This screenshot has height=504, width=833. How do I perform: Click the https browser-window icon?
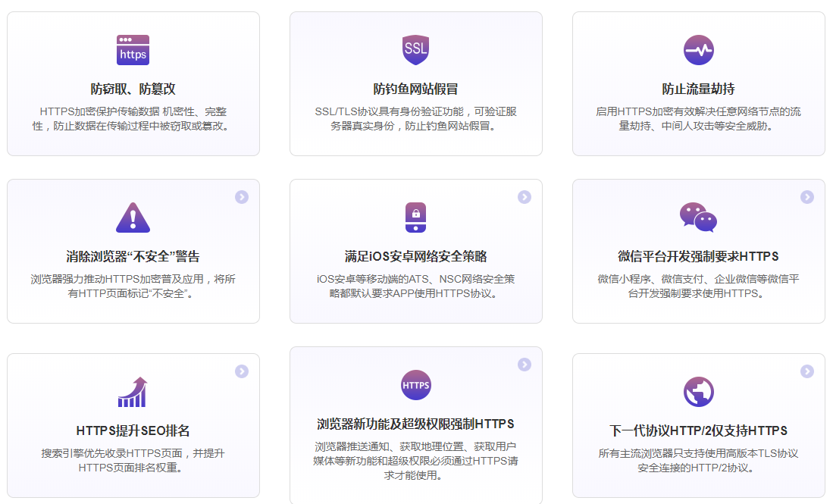(133, 49)
